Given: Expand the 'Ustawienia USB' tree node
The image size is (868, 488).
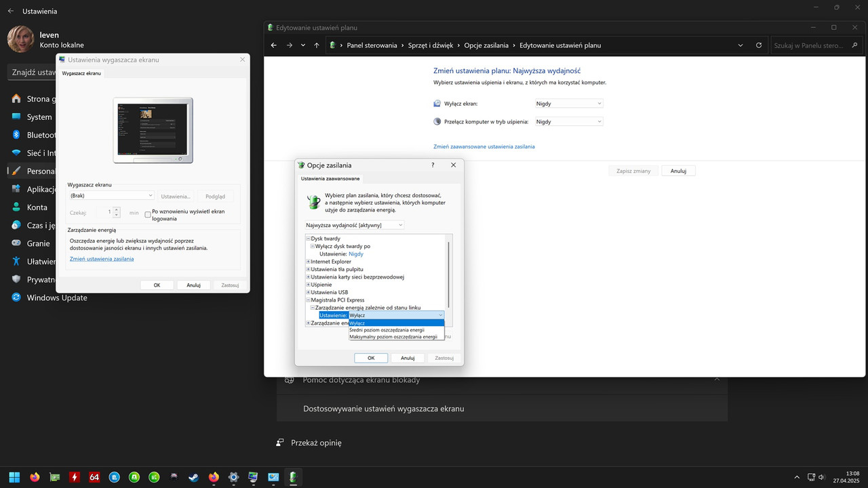Looking at the screenshot, I should [x=308, y=292].
